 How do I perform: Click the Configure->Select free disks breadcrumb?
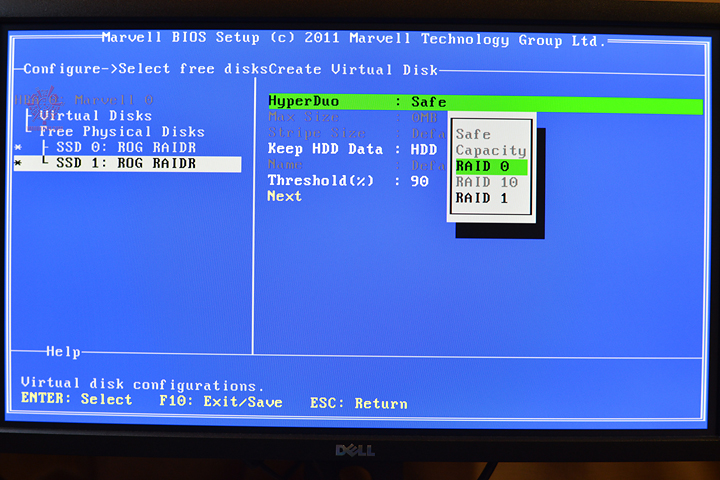(145, 68)
